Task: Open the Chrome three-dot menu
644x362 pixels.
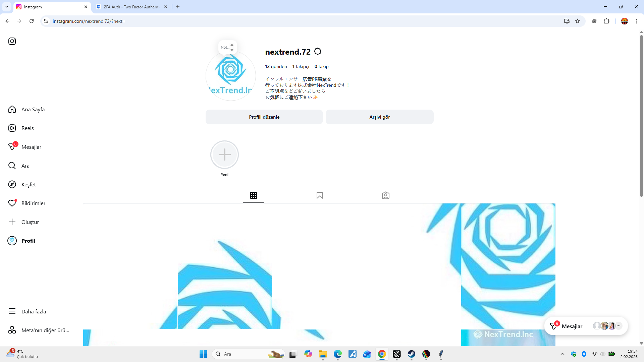Action: [637, 21]
